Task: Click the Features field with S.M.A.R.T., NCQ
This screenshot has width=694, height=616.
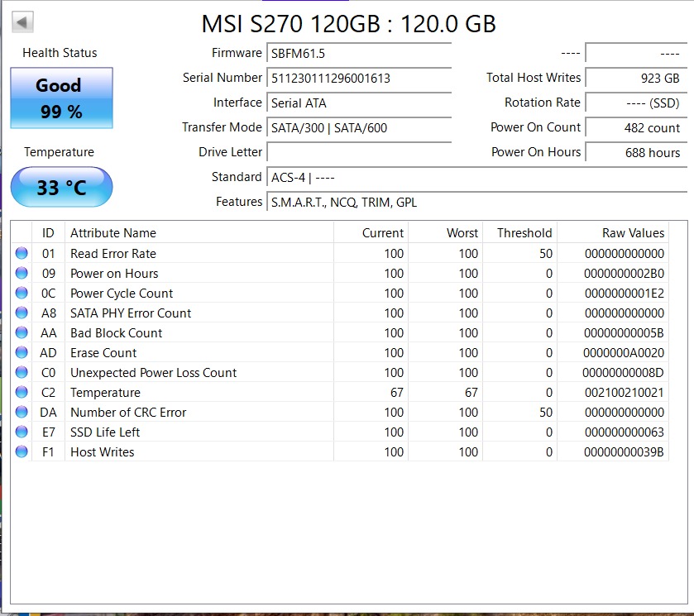Action: 476,202
